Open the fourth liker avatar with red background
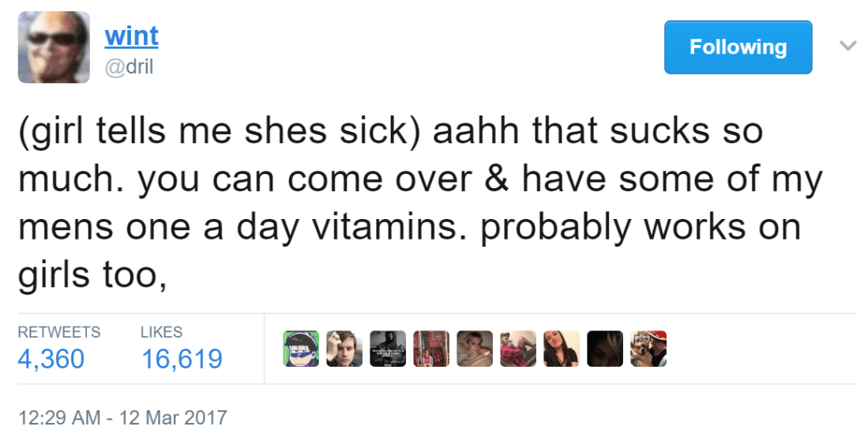Image resolution: width=868 pixels, height=438 pixels. pyautogui.click(x=431, y=349)
